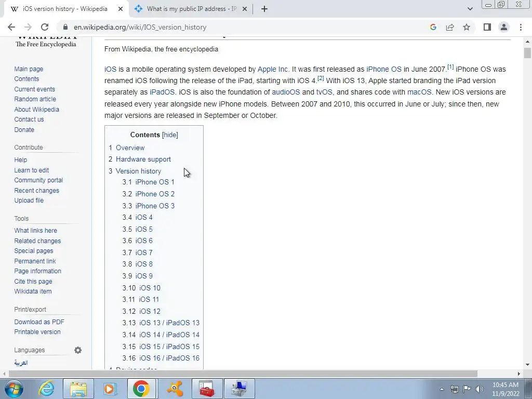
Task: Jump to Hardware support section
Action: 143,159
